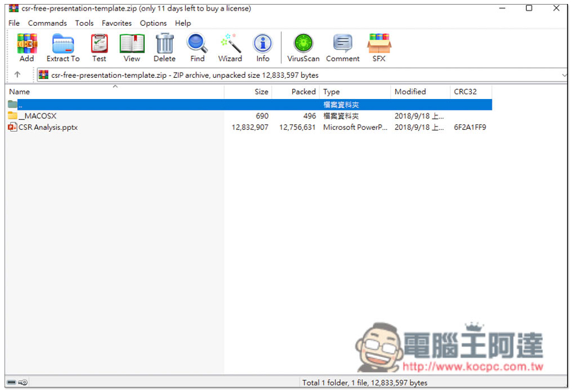Open the Favorites menu

tap(117, 23)
